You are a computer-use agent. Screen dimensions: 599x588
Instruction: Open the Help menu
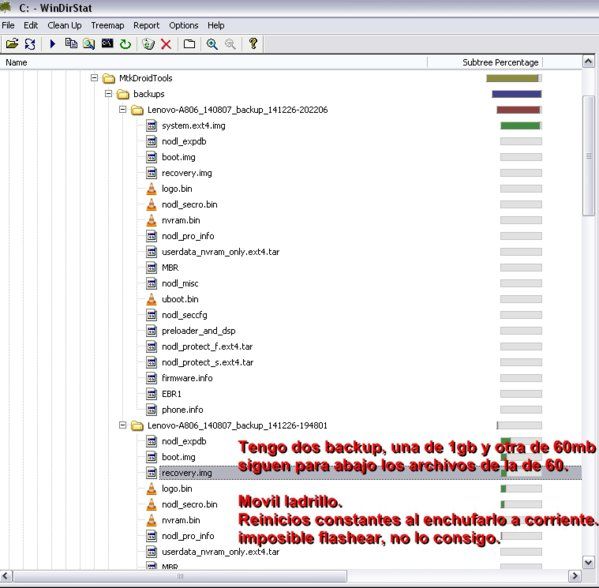pos(216,26)
